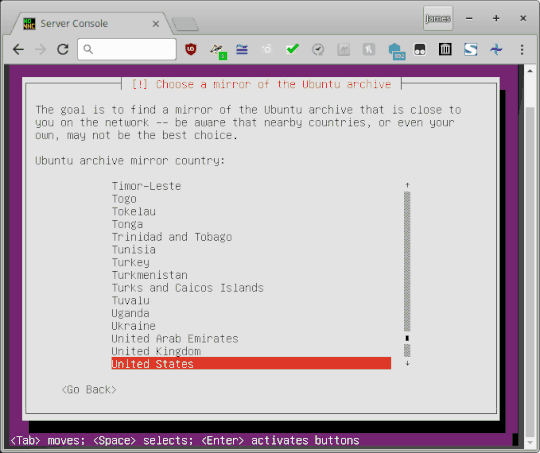Viewport: 540px width, 453px height.
Task: Click the noVNC favicon on the tab
Action: click(x=29, y=23)
